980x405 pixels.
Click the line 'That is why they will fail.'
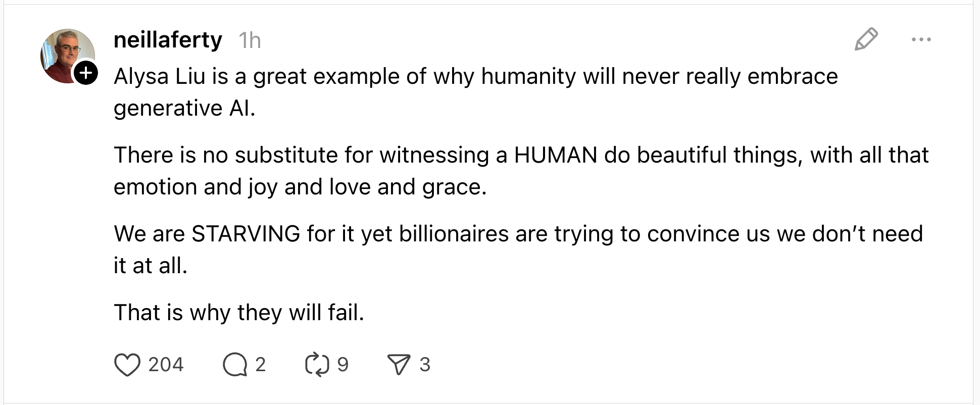238,313
